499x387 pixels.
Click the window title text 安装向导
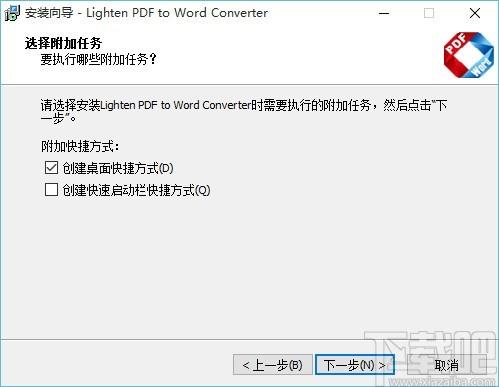click(x=49, y=13)
